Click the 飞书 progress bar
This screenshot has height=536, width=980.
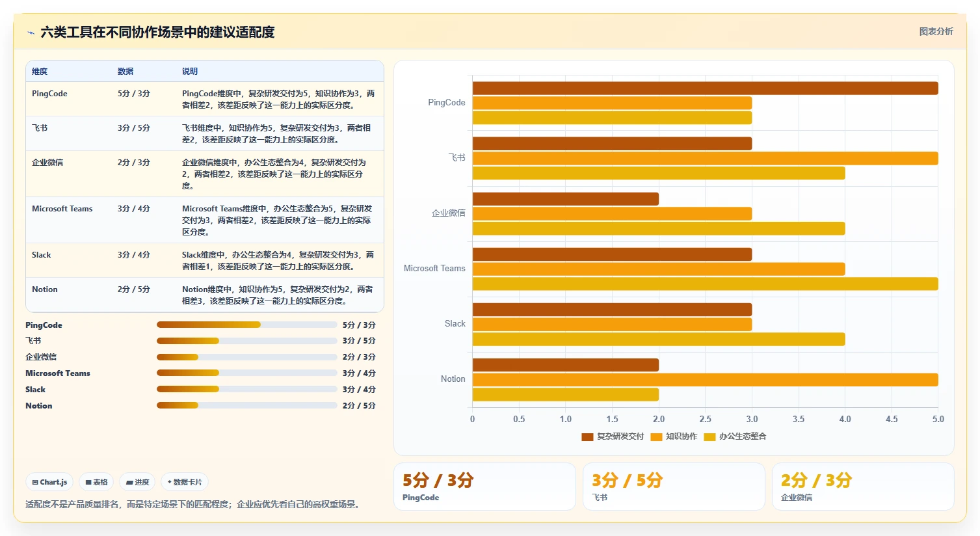pos(247,341)
